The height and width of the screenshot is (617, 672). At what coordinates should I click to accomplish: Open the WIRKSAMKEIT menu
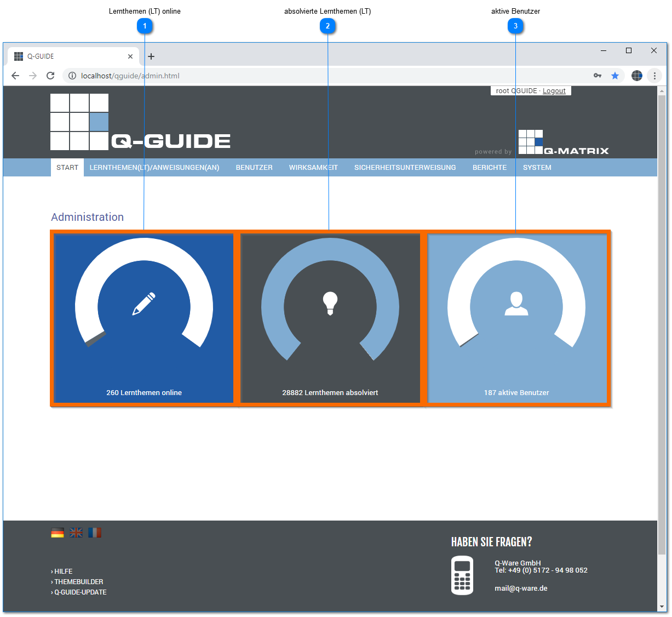pyautogui.click(x=313, y=168)
